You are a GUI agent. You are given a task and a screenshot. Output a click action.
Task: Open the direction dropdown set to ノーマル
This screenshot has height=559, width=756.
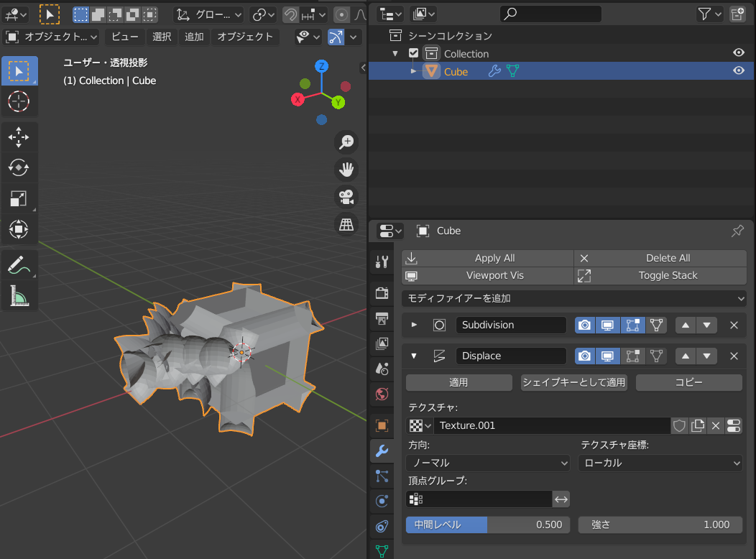[488, 463]
